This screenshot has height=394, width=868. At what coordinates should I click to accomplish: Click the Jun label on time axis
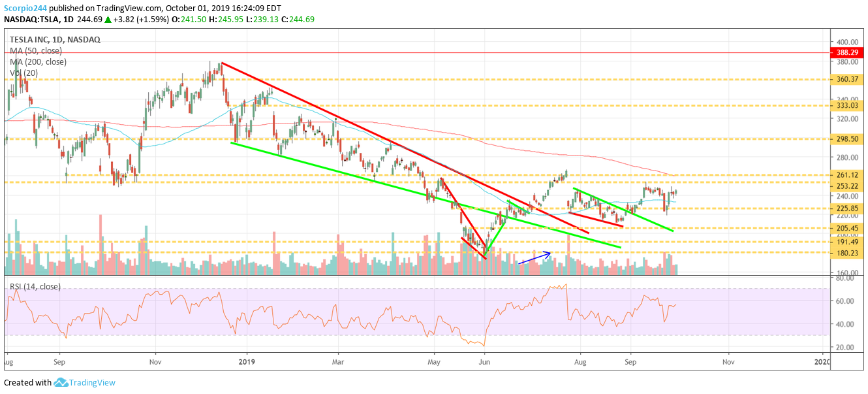point(484,361)
